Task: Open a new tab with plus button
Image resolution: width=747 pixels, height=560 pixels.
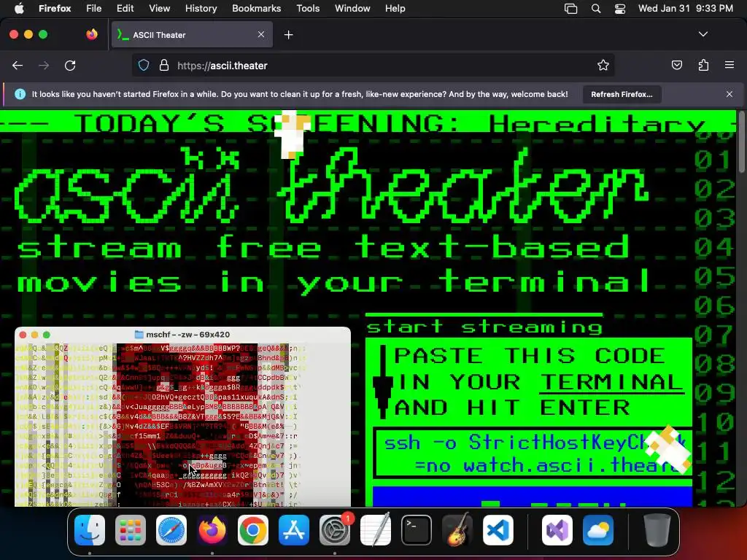Action: coord(288,35)
